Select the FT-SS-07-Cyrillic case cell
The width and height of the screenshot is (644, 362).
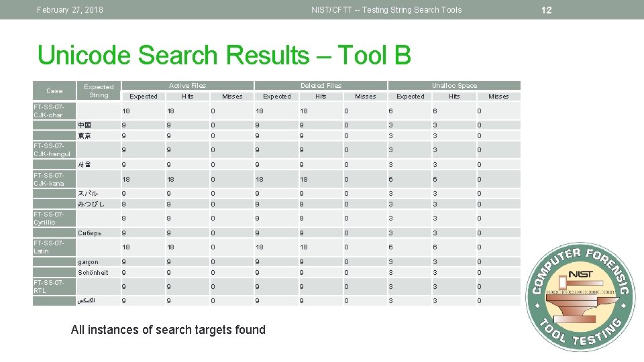(54, 219)
